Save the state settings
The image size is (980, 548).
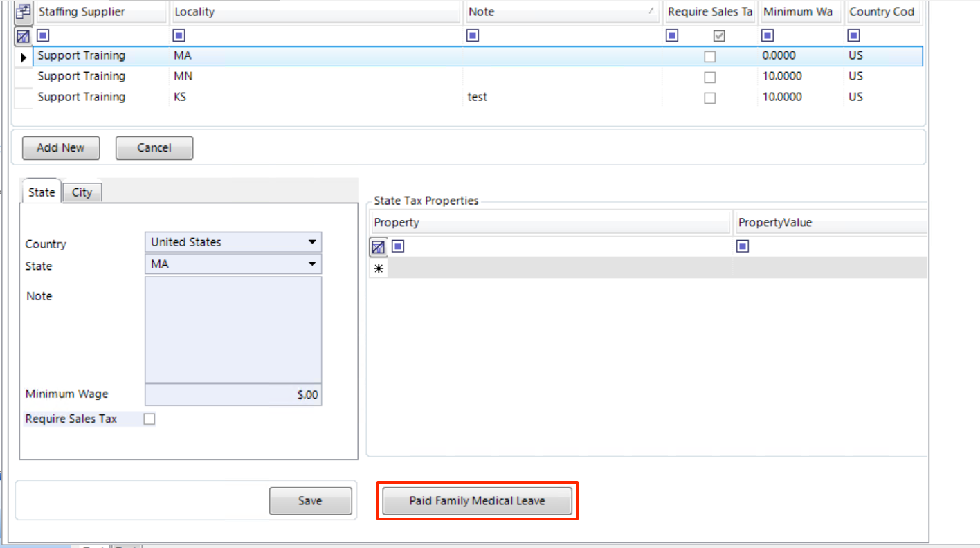(x=310, y=501)
